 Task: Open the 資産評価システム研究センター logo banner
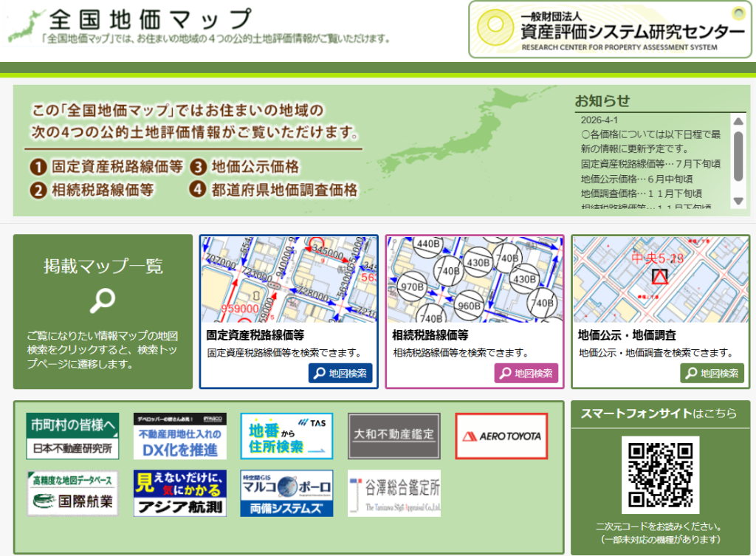pos(610,30)
